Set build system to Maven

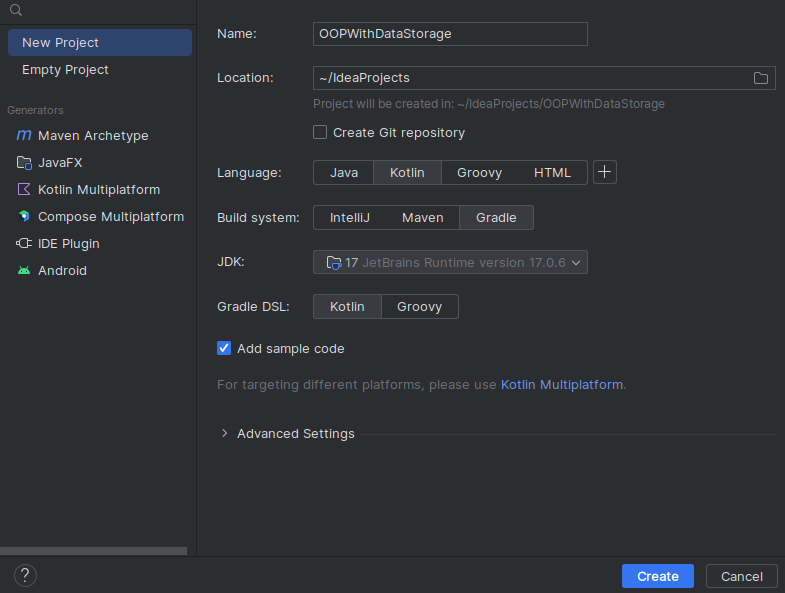point(423,218)
